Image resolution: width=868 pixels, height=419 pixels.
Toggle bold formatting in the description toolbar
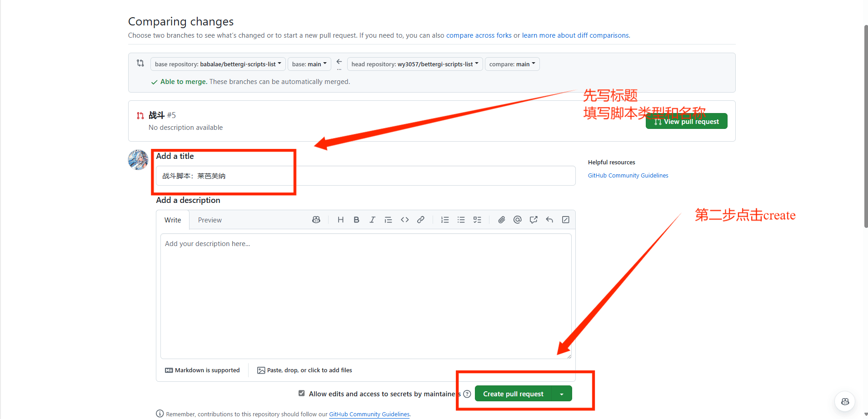356,220
